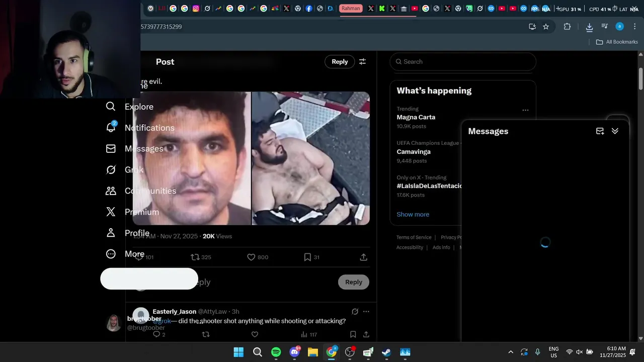This screenshot has width=644, height=362.
Task: Open the Accessibility footer link
Action: 410,247
